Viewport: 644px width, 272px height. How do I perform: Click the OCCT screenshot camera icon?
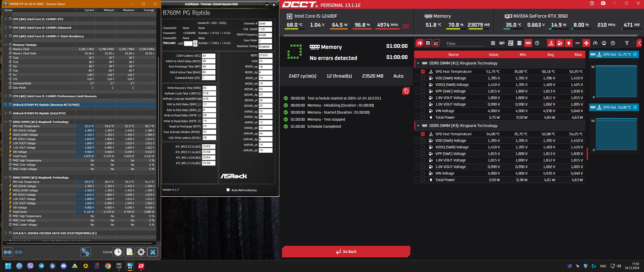603,3
